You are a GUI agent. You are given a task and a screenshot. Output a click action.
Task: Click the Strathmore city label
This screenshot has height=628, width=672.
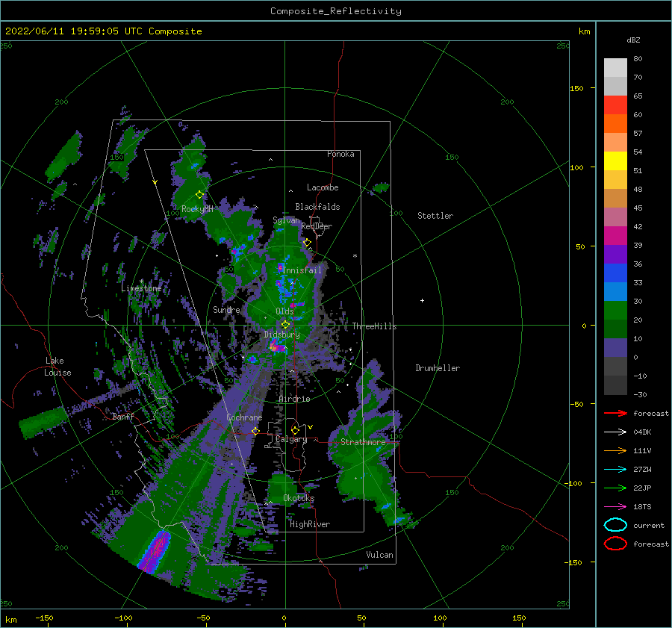[x=363, y=442]
